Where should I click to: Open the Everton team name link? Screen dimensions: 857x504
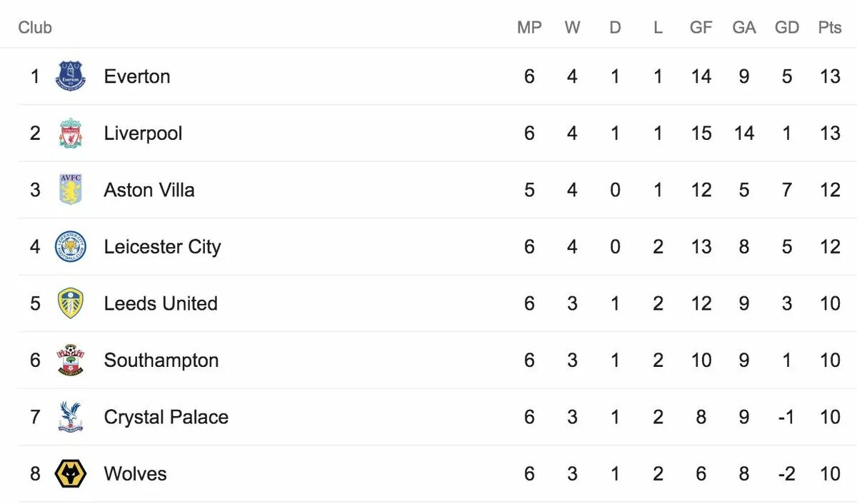137,76
